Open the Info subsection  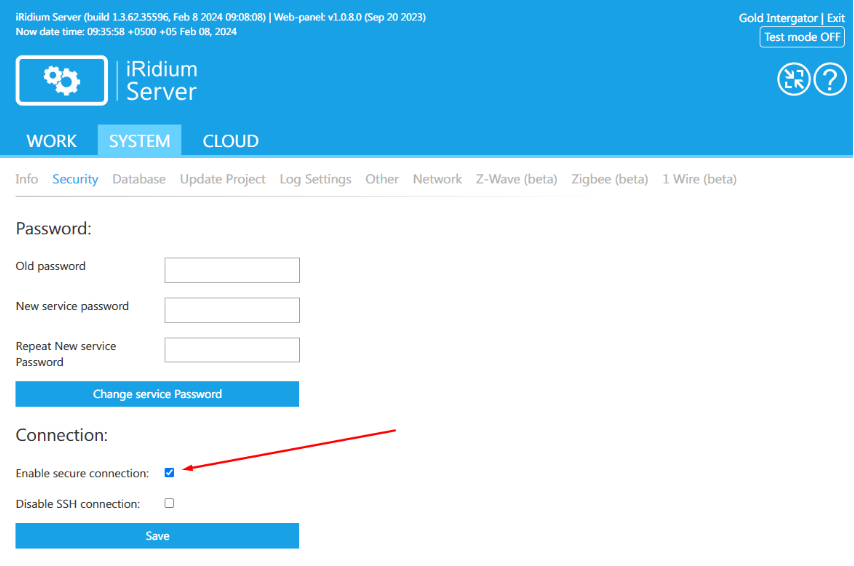coord(27,179)
